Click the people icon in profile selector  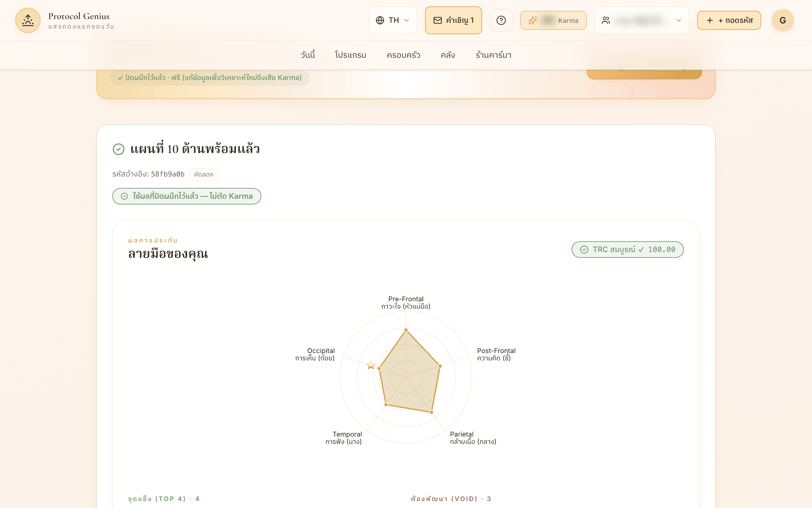click(x=606, y=20)
